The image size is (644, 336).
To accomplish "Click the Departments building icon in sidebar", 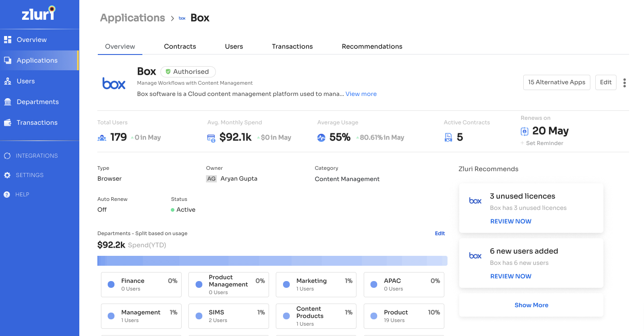I will (x=7, y=102).
